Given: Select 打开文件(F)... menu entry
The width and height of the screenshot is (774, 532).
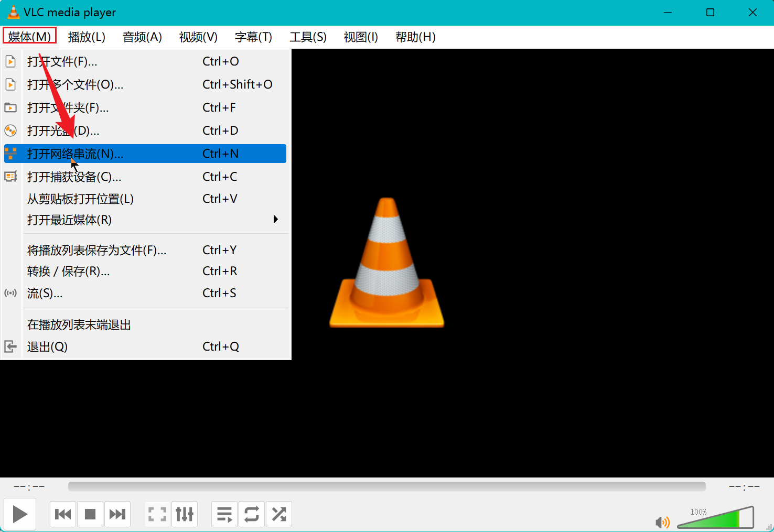Looking at the screenshot, I should point(145,61).
